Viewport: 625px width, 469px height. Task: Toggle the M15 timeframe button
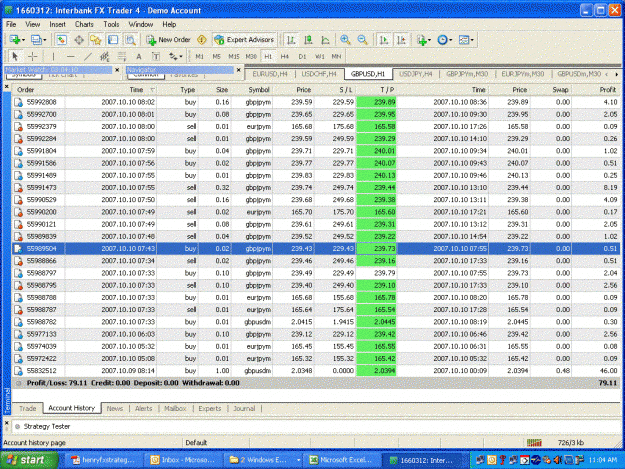(234, 57)
